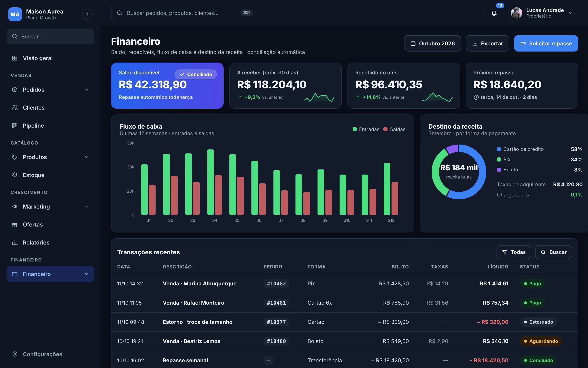Focus the sidebar Buscar... field

click(50, 37)
